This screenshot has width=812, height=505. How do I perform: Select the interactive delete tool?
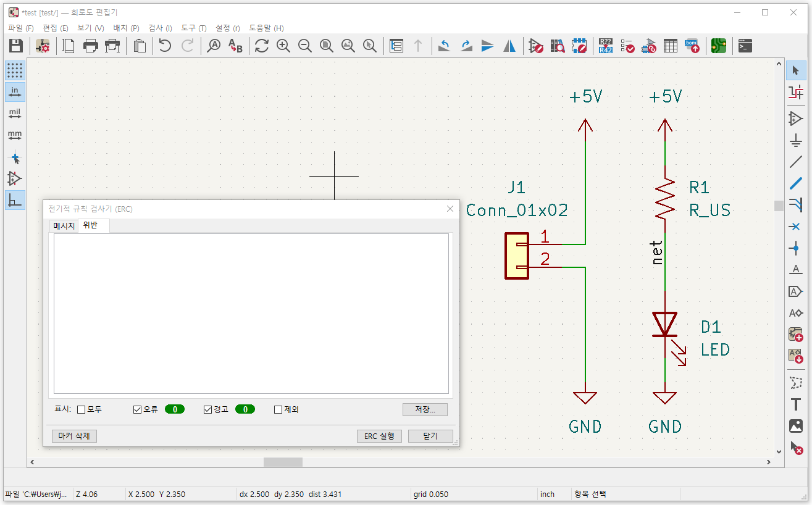point(796,448)
